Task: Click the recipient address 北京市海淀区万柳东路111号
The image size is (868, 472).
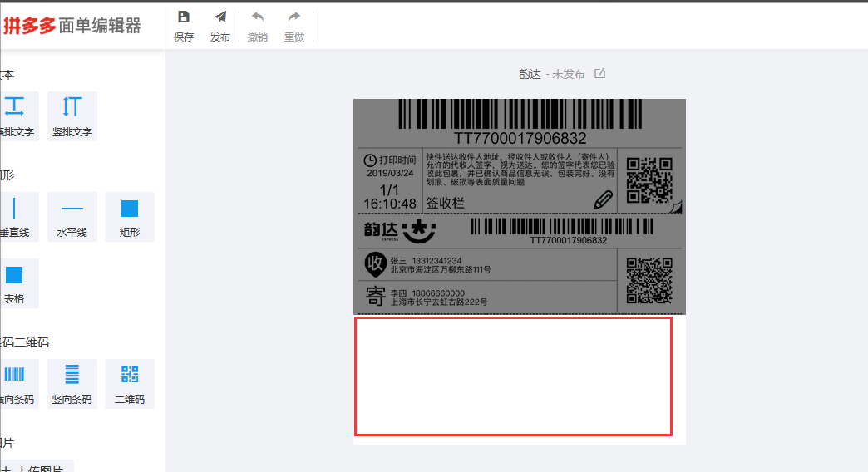Action: point(441,270)
